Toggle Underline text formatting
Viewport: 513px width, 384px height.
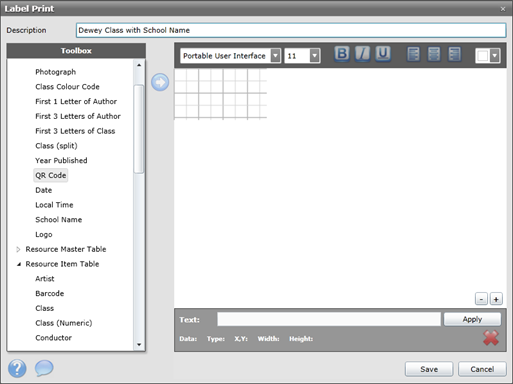(x=383, y=54)
